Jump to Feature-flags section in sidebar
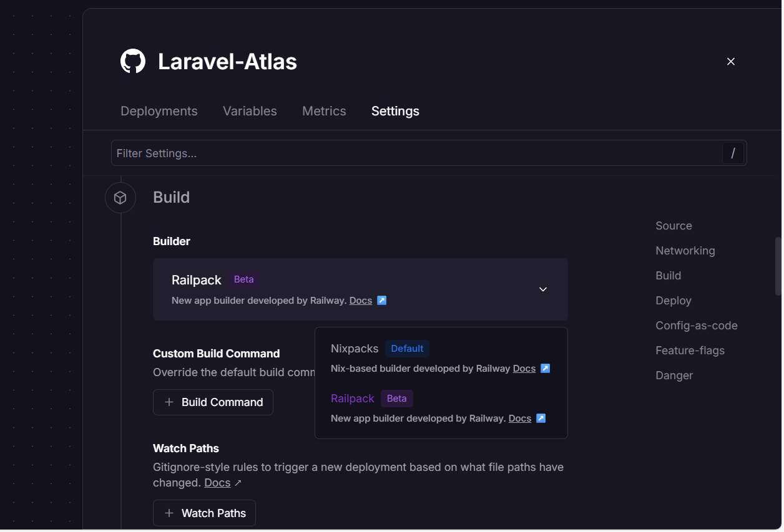Image resolution: width=784 pixels, height=532 pixels. [690, 351]
